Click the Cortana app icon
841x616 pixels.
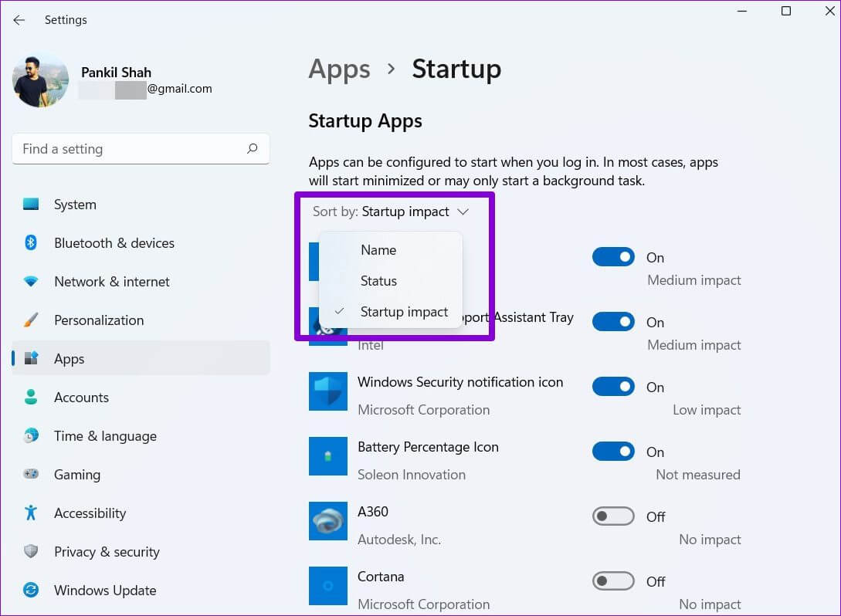[328, 586]
